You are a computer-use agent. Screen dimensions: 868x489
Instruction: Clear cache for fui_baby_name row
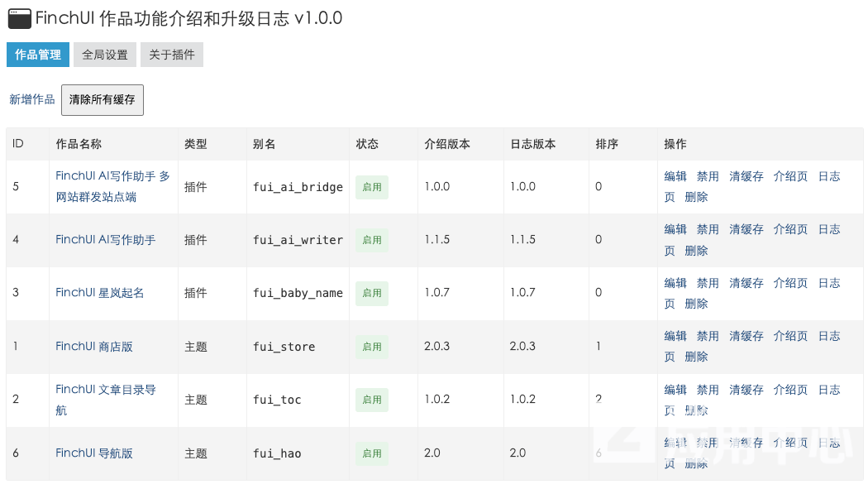[x=746, y=283]
